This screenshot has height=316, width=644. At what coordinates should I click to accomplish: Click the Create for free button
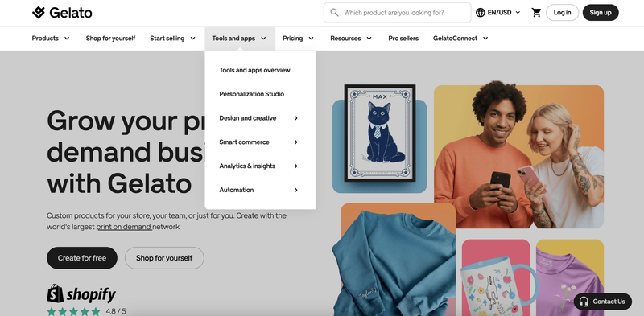[x=82, y=258]
